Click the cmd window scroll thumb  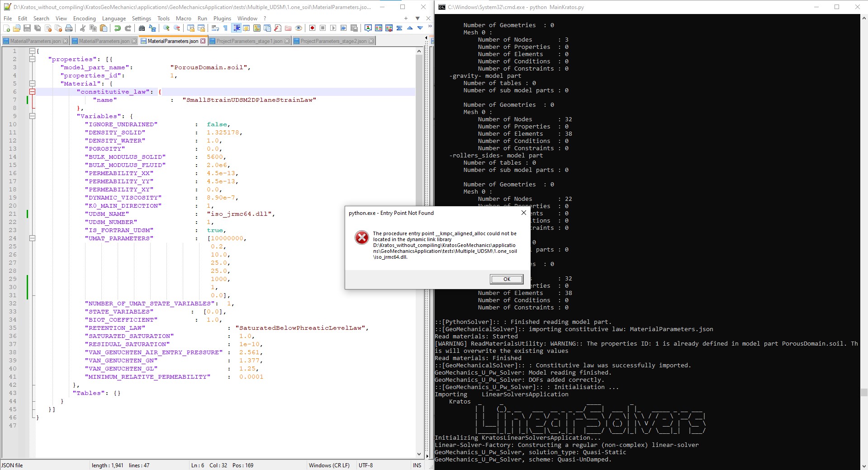pos(864,393)
